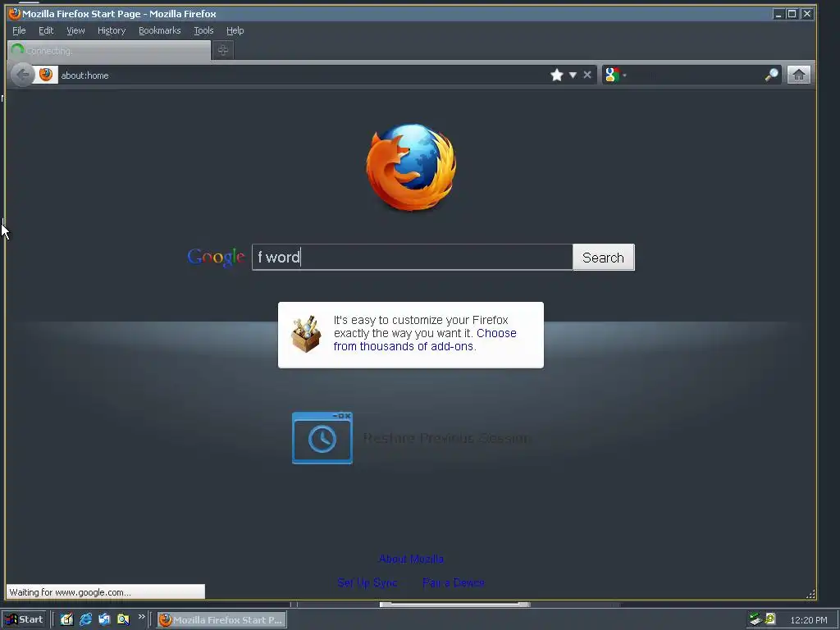The height and width of the screenshot is (630, 840).
Task: Click the 'Waiting for www.google.com...' status text
Action: [x=71, y=592]
